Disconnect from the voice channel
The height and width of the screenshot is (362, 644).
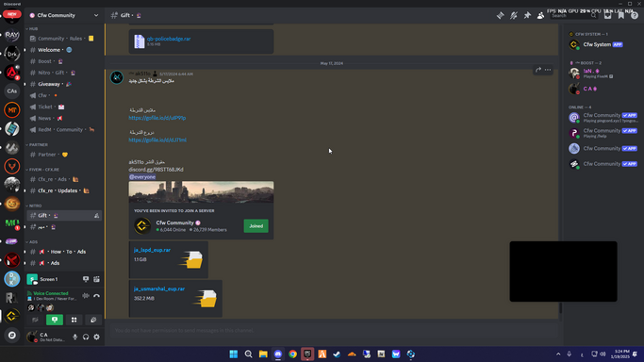click(96, 295)
